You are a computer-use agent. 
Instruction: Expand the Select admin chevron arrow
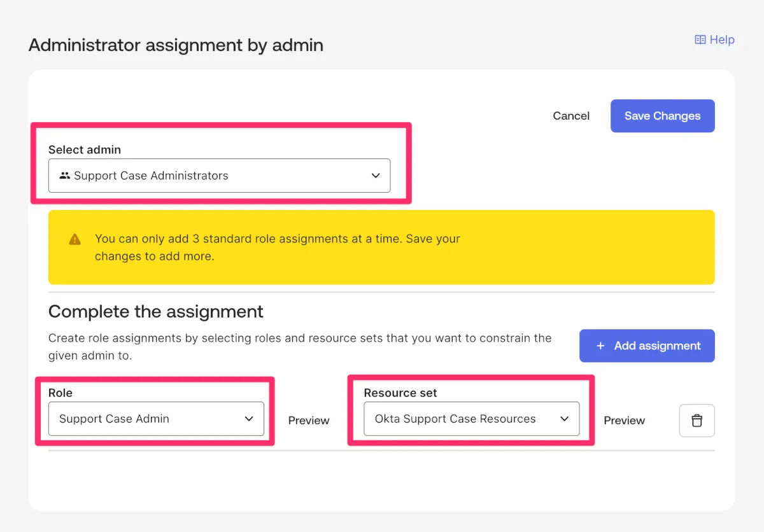click(376, 176)
